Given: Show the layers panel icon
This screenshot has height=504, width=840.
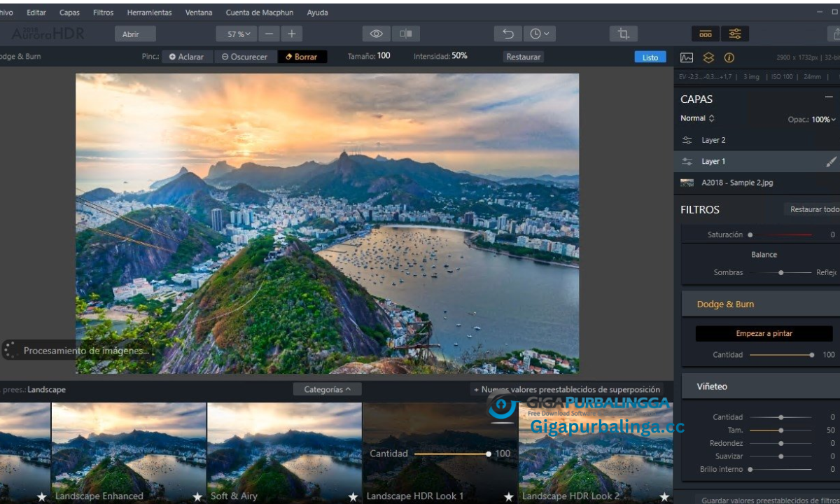Looking at the screenshot, I should click(708, 57).
